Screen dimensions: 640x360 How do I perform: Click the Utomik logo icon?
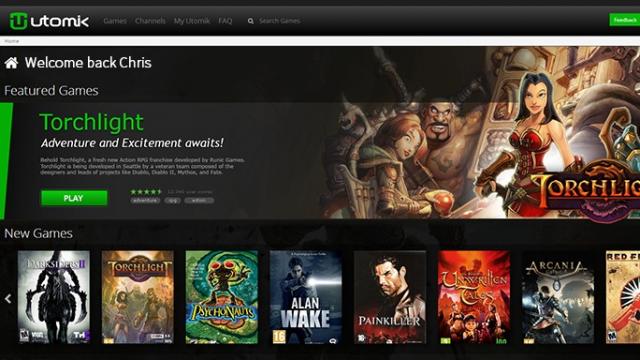[18, 21]
